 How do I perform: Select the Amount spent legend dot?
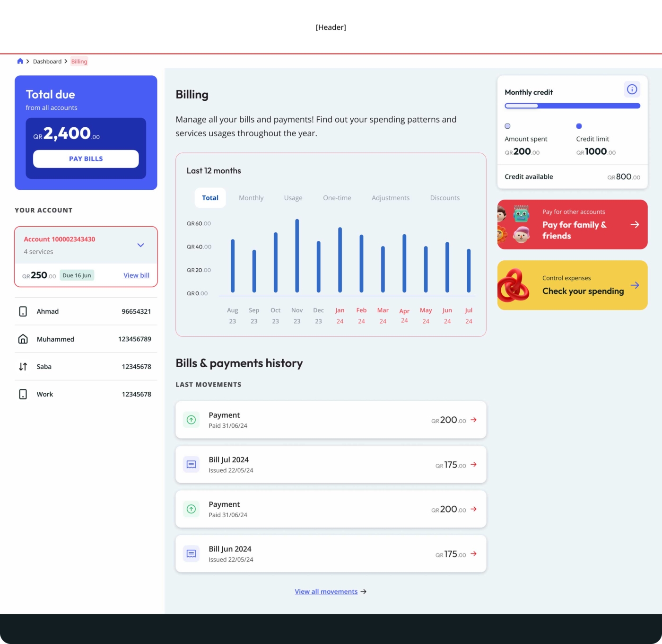[507, 126]
